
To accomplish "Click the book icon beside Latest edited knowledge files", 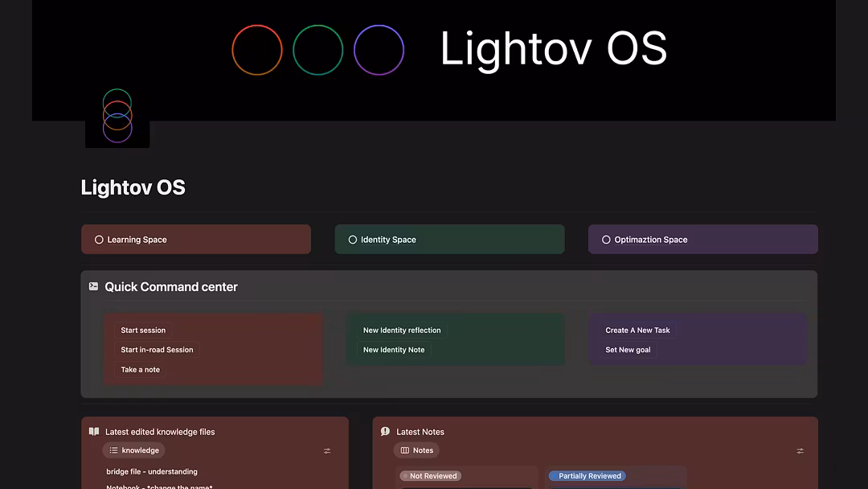I will pyautogui.click(x=94, y=432).
